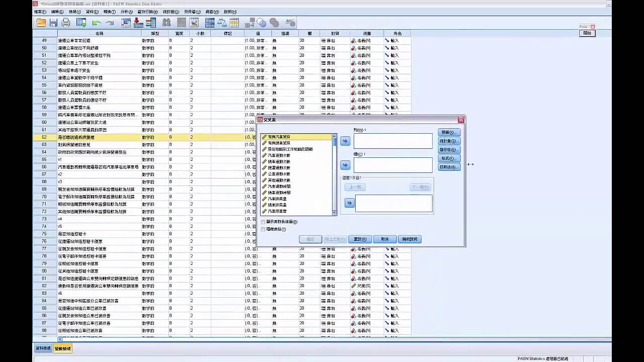Click the 自助法(A)... button

(449, 167)
